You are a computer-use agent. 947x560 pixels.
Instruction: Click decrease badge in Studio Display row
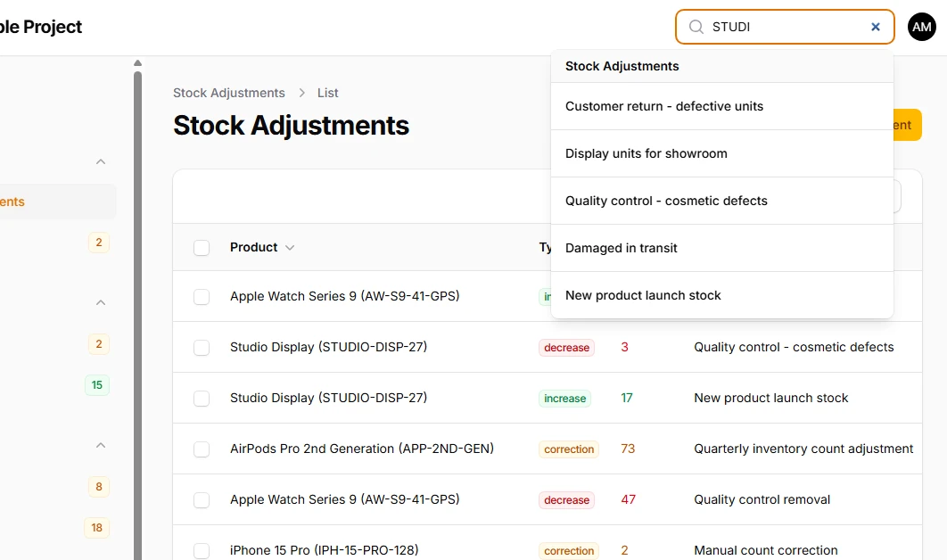click(566, 348)
